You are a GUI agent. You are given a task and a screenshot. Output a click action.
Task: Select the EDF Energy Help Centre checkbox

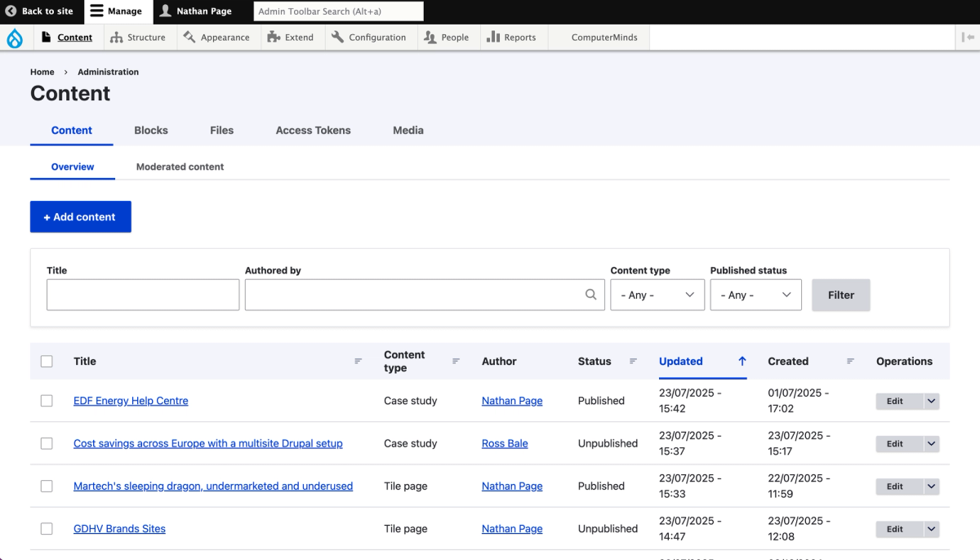coord(47,401)
